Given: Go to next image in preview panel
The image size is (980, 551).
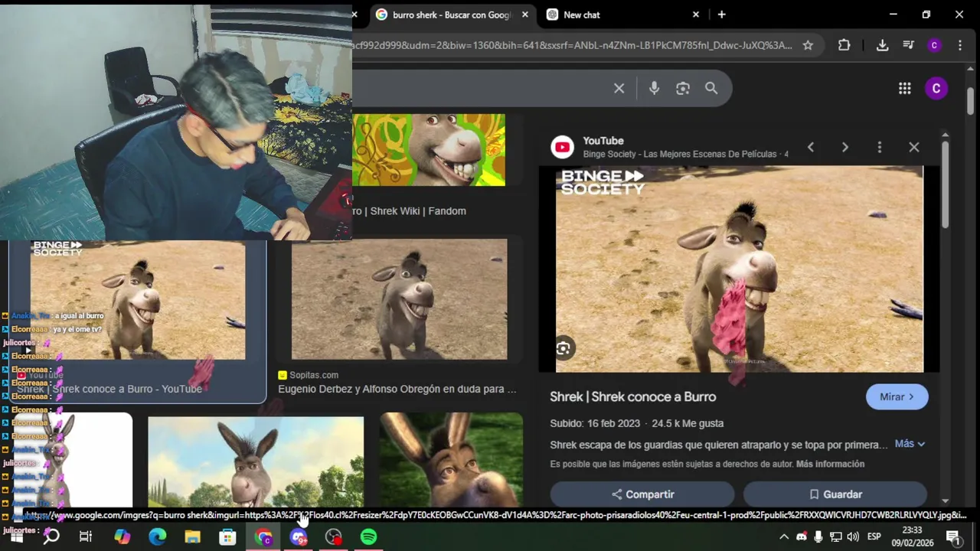Looking at the screenshot, I should pos(844,147).
